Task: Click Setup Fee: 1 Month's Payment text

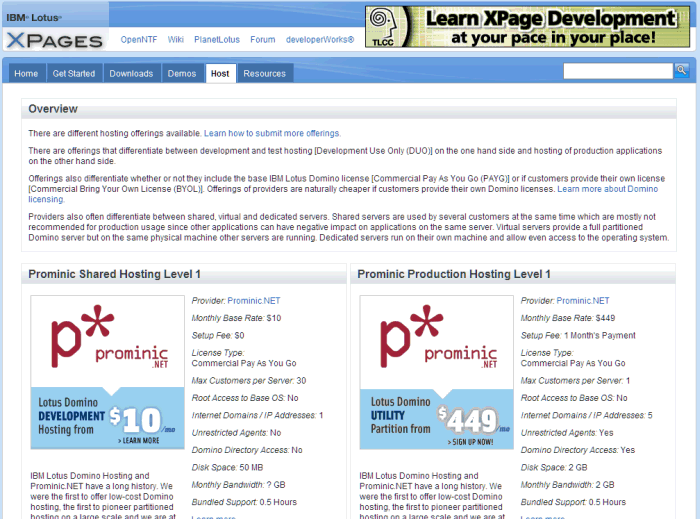Action: 578,335
